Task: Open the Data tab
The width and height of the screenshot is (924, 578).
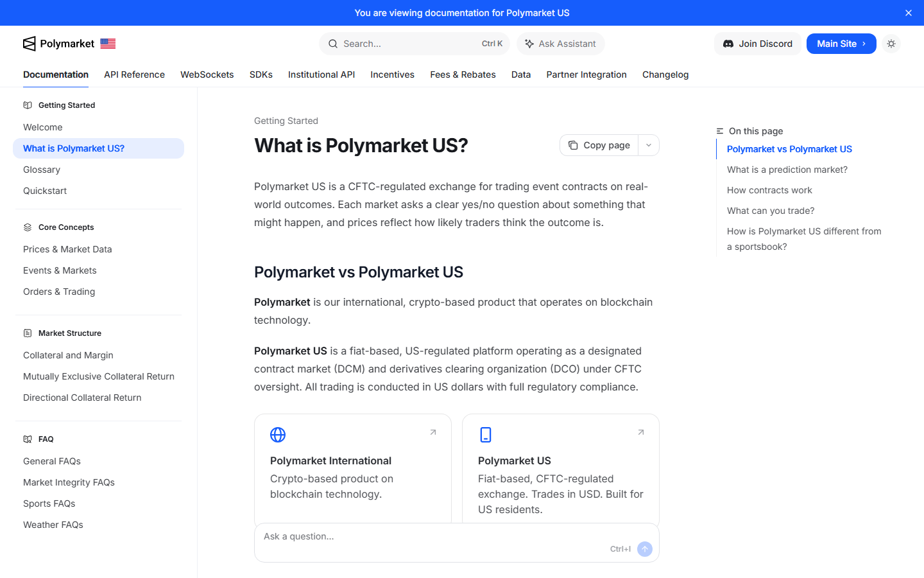Action: (521, 74)
